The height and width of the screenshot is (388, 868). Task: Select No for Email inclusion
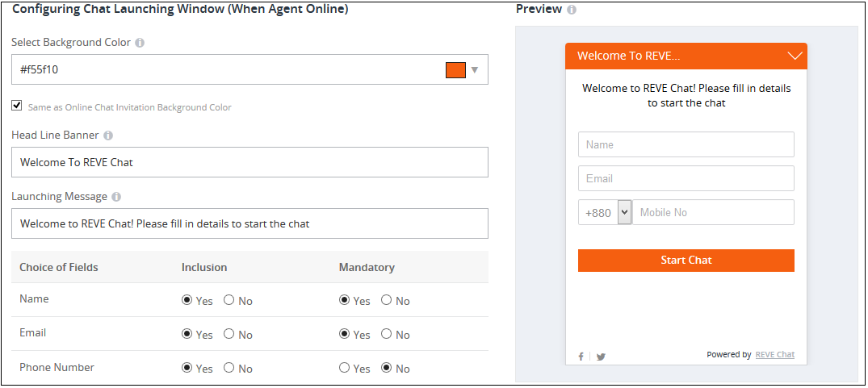(229, 334)
